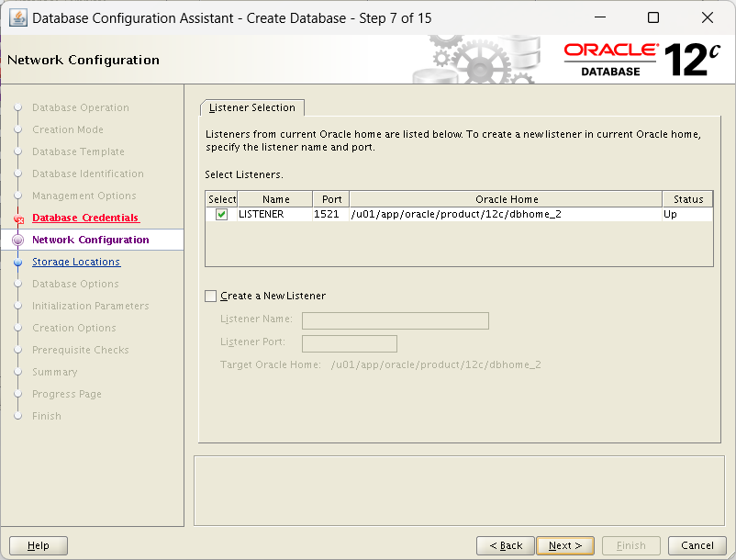Click the Database Template step label
The image size is (736, 560).
point(78,151)
